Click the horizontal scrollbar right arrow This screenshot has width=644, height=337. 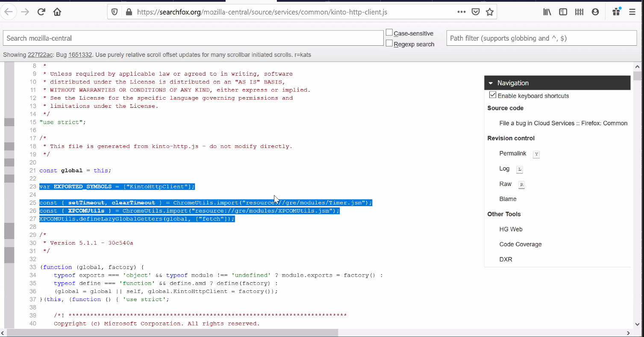point(628,333)
